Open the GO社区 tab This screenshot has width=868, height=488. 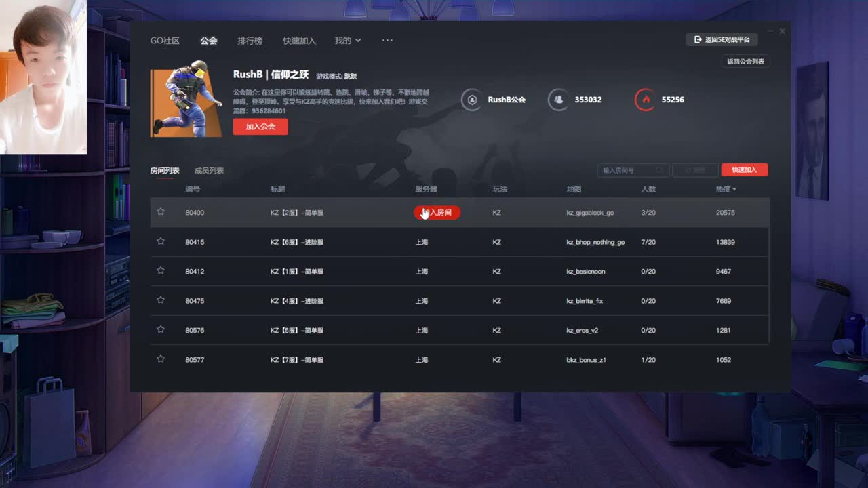click(165, 41)
